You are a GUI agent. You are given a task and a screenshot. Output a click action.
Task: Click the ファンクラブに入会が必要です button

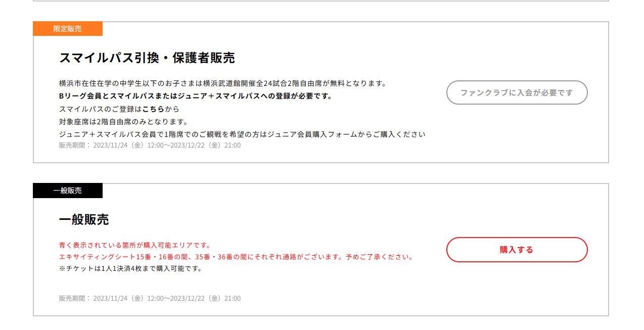click(517, 92)
